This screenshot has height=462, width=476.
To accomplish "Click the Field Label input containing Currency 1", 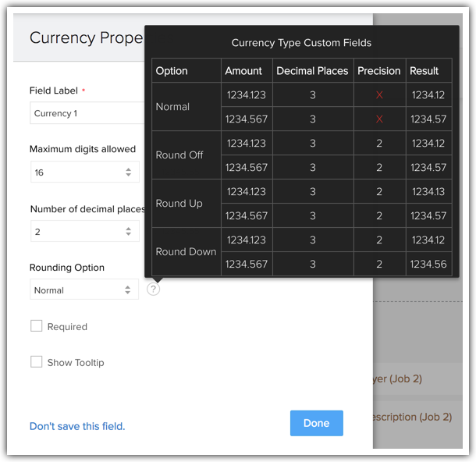I will click(86, 113).
